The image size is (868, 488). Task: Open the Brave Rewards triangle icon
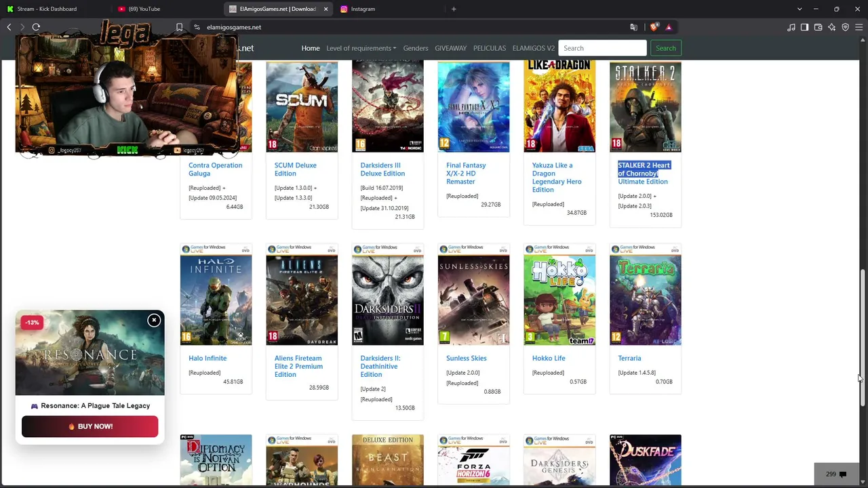pyautogui.click(x=669, y=27)
